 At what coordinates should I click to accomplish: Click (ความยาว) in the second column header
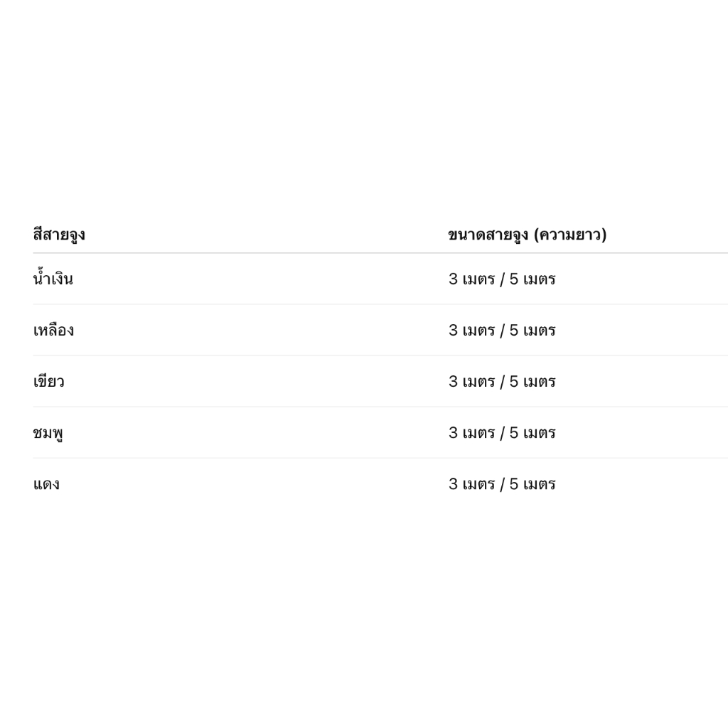pos(570,235)
